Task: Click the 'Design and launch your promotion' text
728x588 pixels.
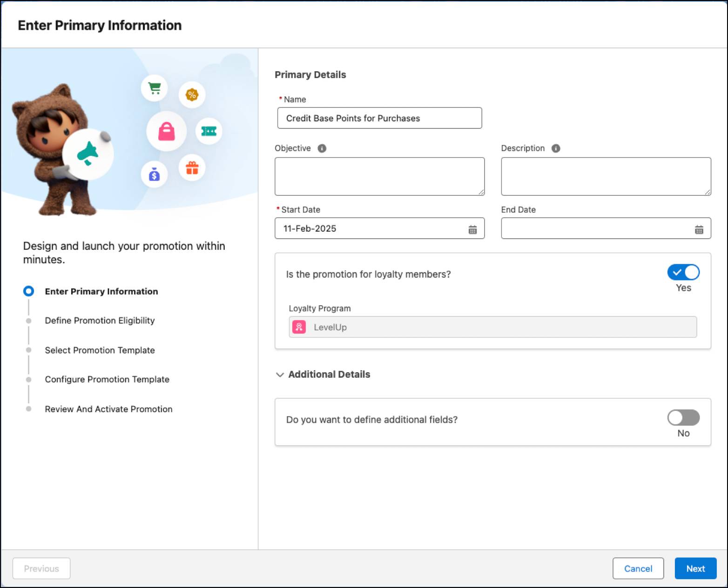Action: 124,253
